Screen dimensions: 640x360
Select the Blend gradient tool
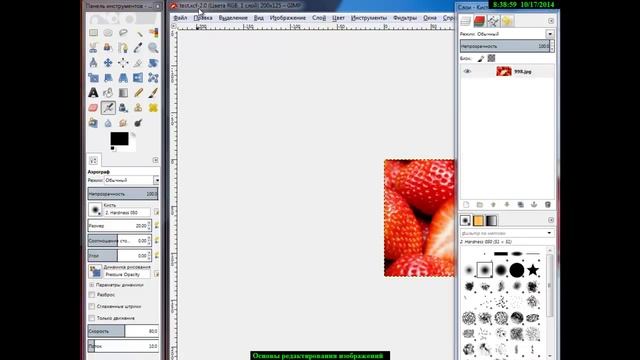[x=123, y=93]
